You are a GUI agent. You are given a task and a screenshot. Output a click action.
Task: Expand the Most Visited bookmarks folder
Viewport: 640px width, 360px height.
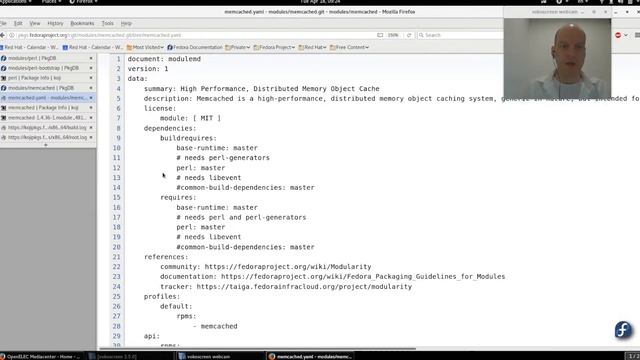[145, 47]
